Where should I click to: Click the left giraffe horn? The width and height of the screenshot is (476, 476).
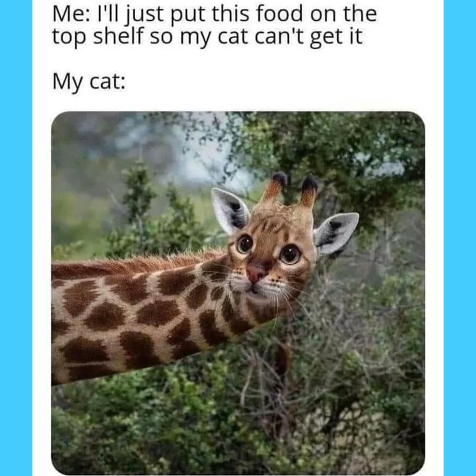tap(274, 187)
